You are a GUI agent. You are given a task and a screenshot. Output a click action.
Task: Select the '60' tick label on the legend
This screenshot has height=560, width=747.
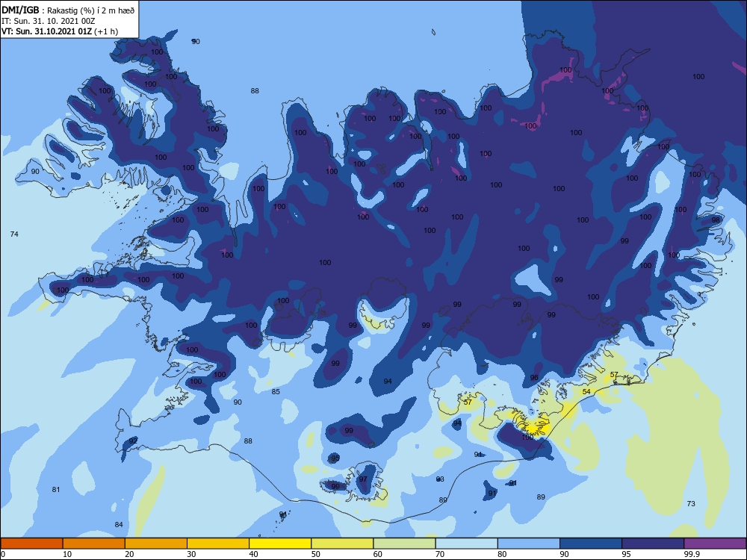(378, 554)
